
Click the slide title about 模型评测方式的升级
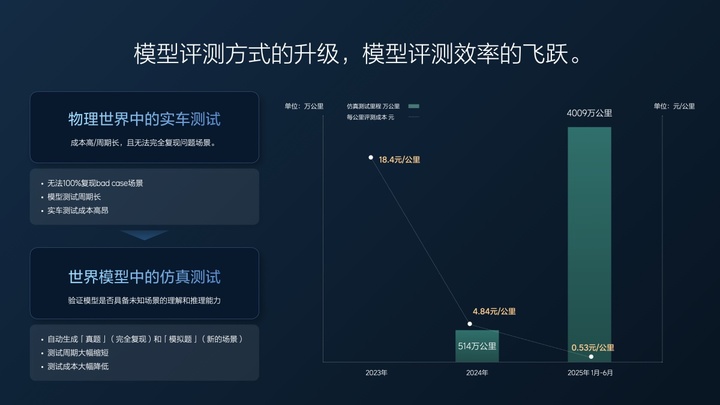(x=358, y=54)
